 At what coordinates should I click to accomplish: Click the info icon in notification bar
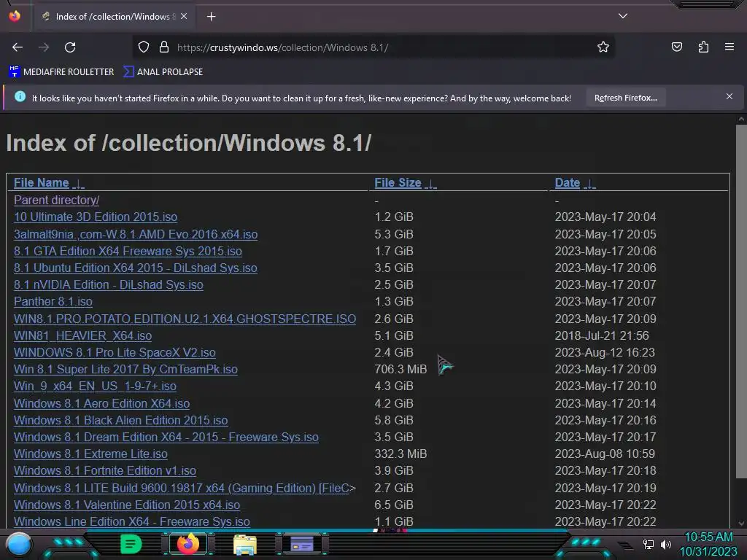point(20,97)
